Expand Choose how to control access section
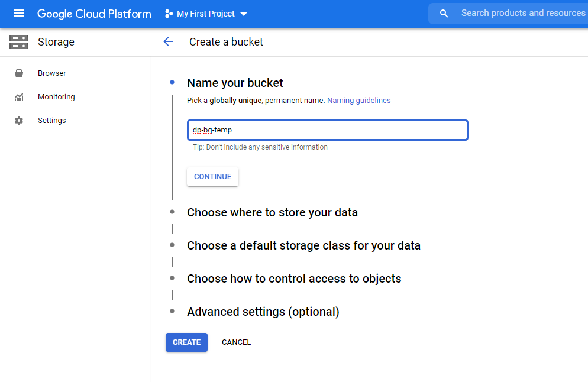The width and height of the screenshot is (588, 382). [x=294, y=279]
